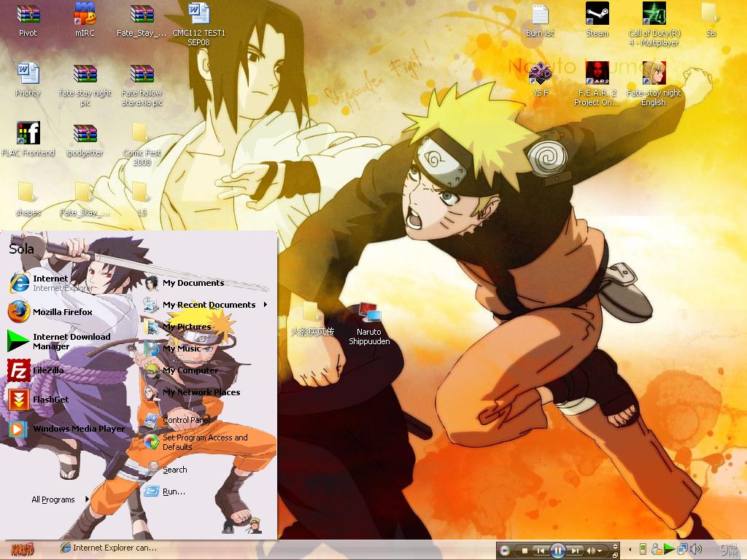Restore Windows Media Player from toolbar
The height and width of the screenshot is (560, 747).
(x=615, y=555)
